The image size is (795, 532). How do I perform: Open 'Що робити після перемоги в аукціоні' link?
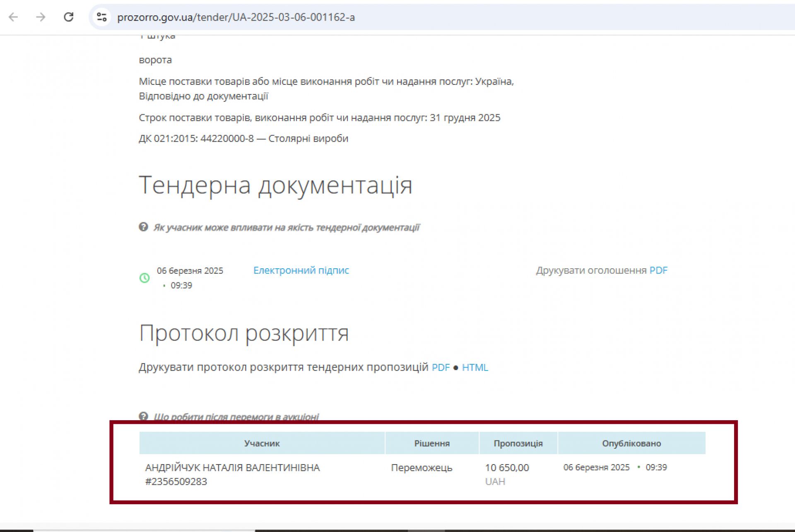coord(236,416)
